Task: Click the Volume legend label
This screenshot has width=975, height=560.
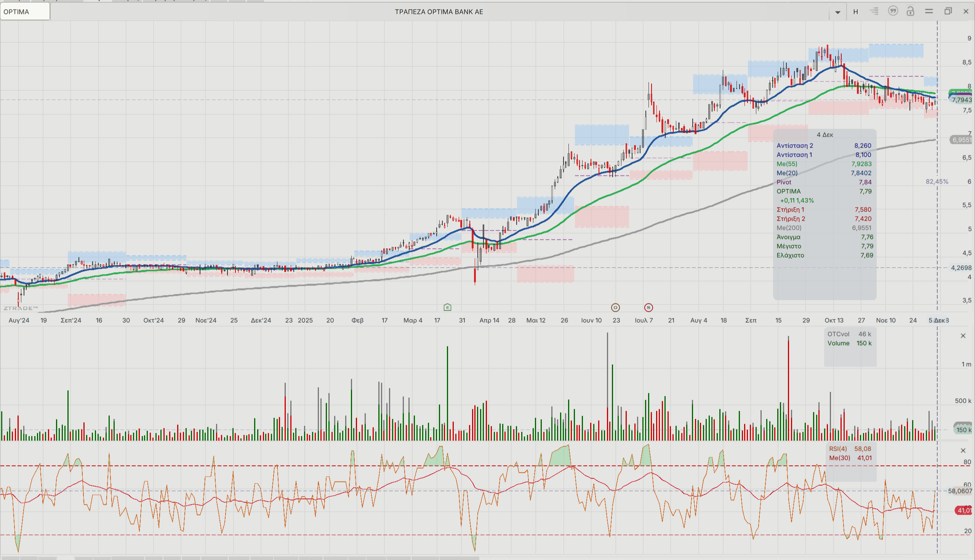Action: tap(838, 343)
